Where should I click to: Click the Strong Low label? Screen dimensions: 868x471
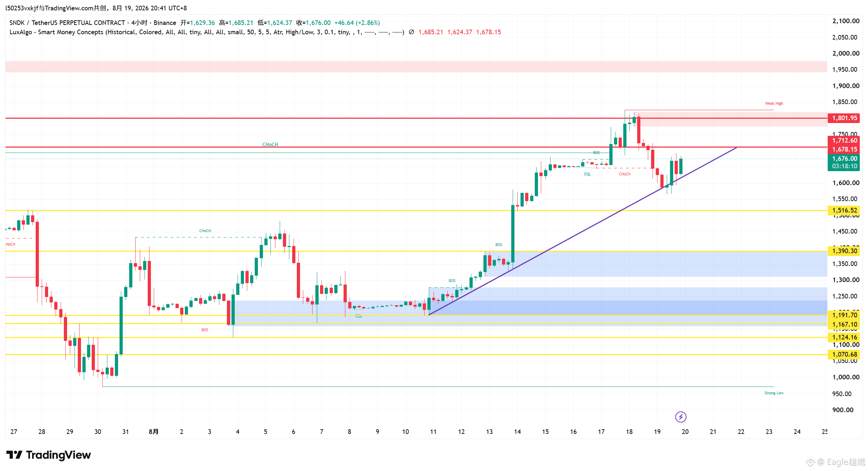774,393
